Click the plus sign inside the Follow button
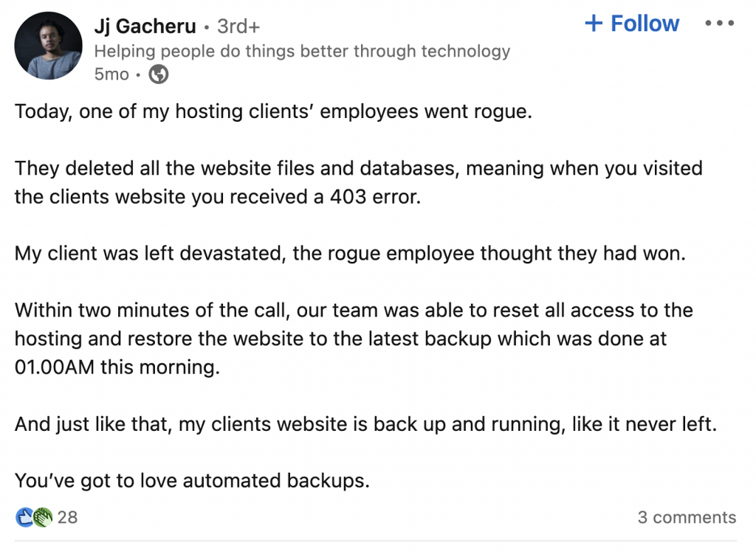 coord(593,23)
